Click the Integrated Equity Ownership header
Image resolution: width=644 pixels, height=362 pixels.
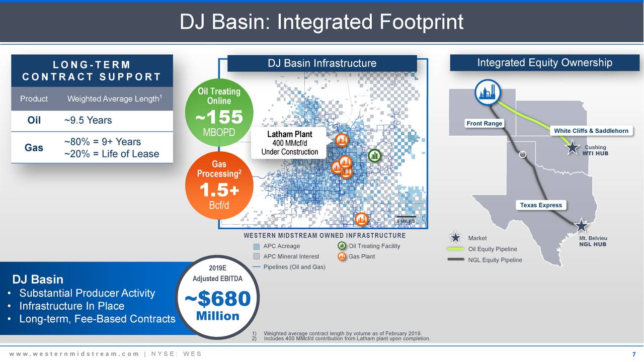[x=544, y=63]
